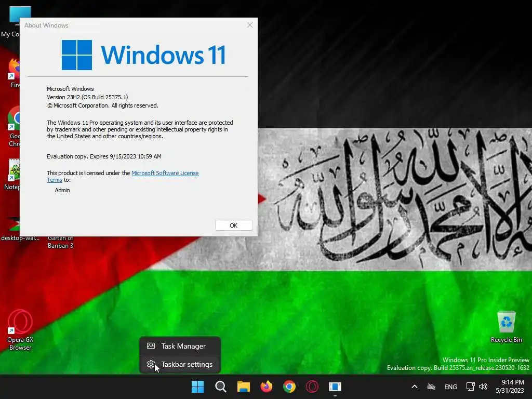Select the Notepad++ desktop shortcut icon
532x399 pixels.
point(13,174)
